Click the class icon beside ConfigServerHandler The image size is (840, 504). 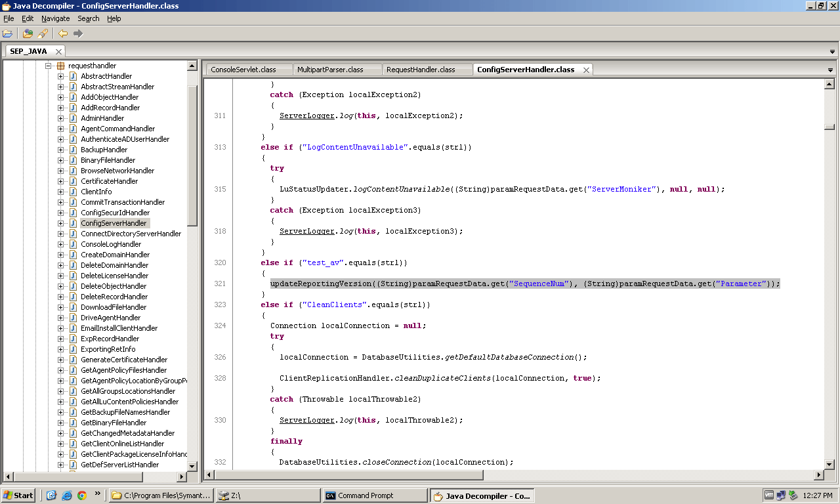pos(73,223)
